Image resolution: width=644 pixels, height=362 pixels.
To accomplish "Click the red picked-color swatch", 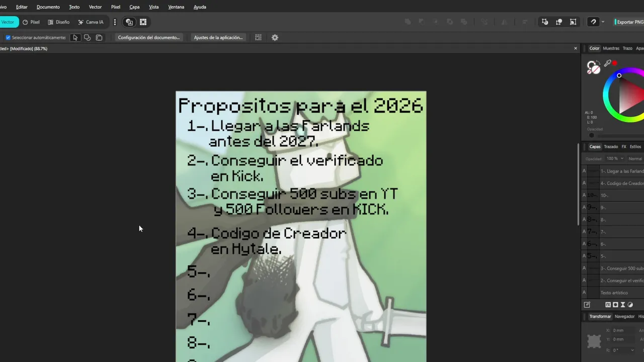I will pyautogui.click(x=614, y=63).
